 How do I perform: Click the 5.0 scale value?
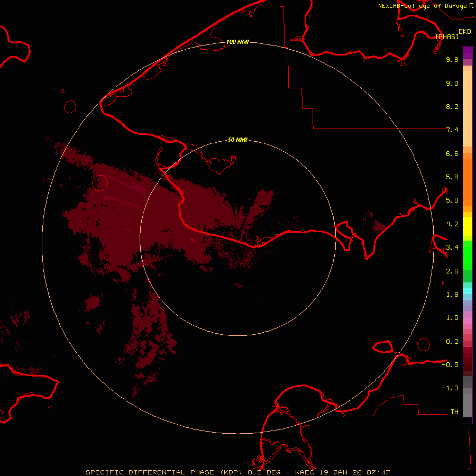(x=452, y=200)
